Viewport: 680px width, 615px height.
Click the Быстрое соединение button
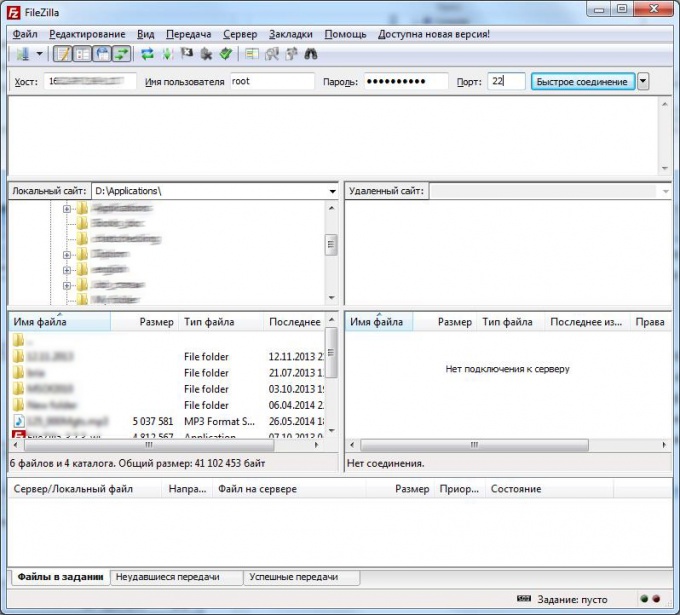click(582, 81)
